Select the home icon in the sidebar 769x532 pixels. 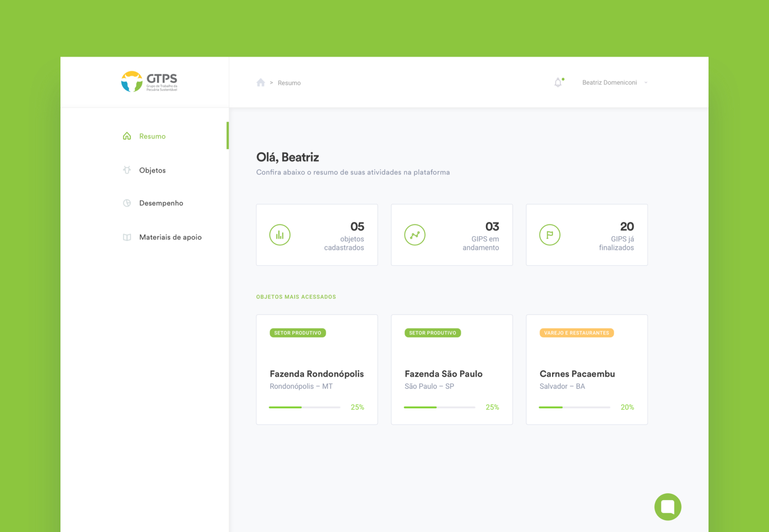pos(127,136)
